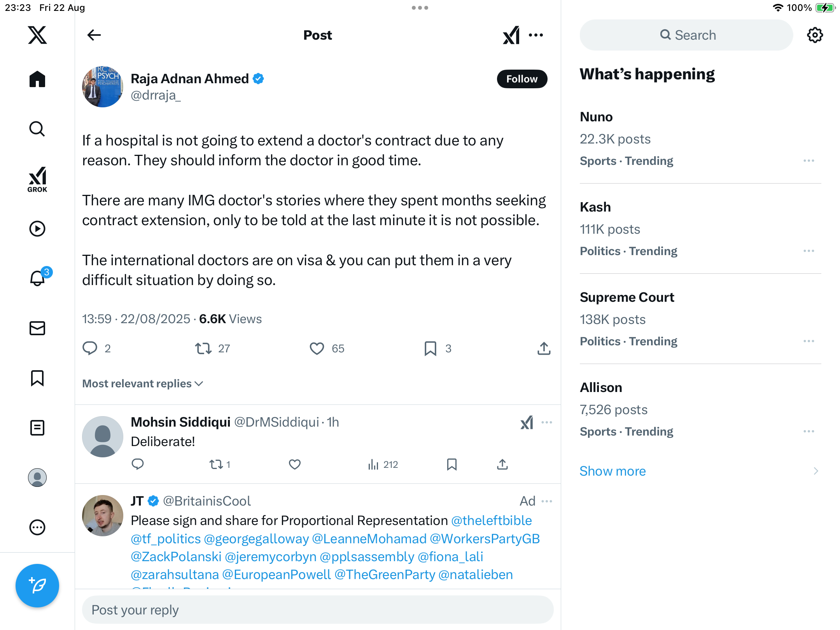Open more options for Nuno trend

click(x=808, y=161)
